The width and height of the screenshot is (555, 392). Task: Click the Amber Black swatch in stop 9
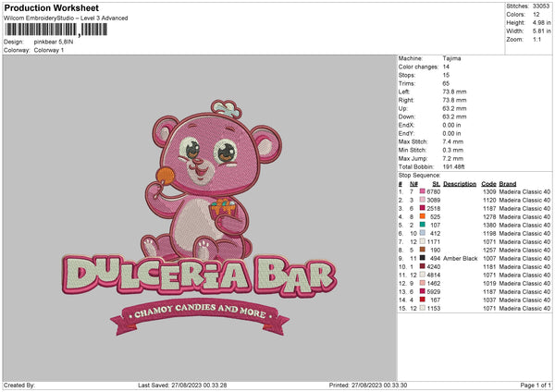[x=423, y=258]
